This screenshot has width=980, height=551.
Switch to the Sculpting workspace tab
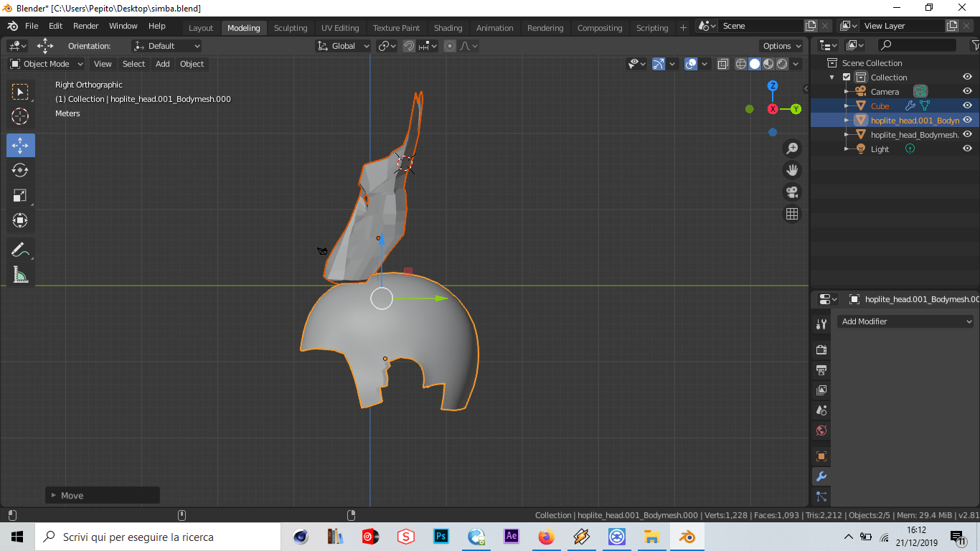tap(291, 28)
